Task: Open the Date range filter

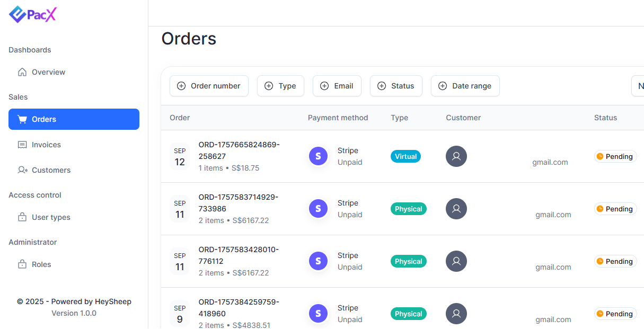Action: pyautogui.click(x=465, y=86)
